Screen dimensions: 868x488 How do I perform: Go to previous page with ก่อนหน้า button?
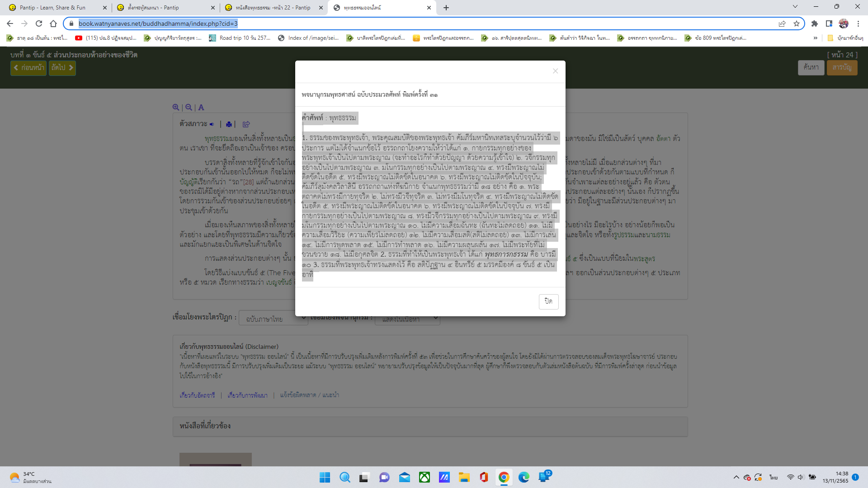[x=28, y=68]
